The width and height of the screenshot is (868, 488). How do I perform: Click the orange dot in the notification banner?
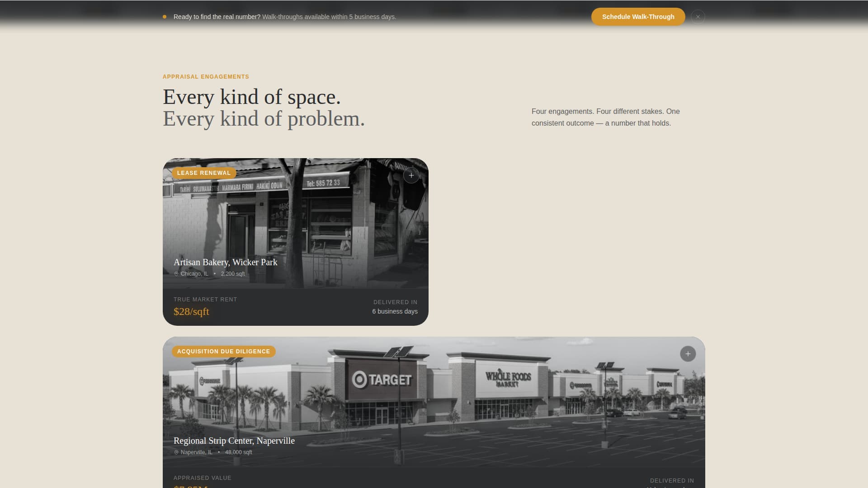164,16
